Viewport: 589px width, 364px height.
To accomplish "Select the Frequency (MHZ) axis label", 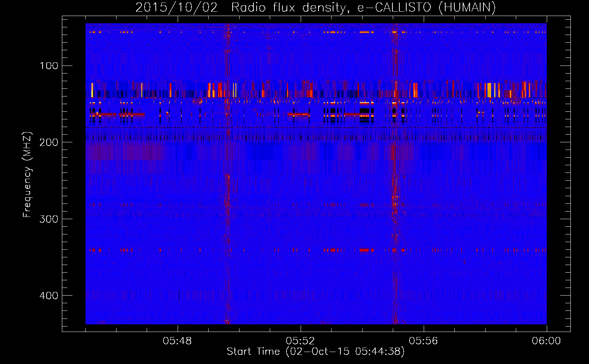I will click(x=27, y=175).
